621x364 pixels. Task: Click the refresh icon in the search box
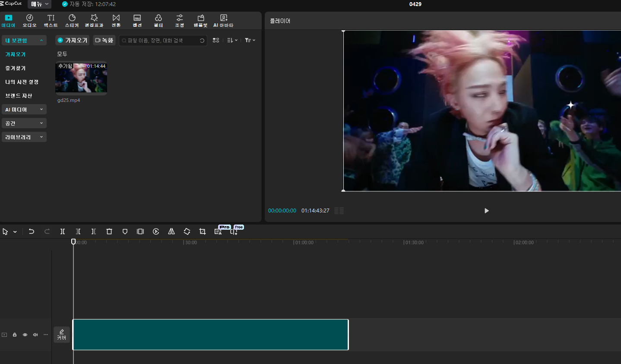coord(202,41)
